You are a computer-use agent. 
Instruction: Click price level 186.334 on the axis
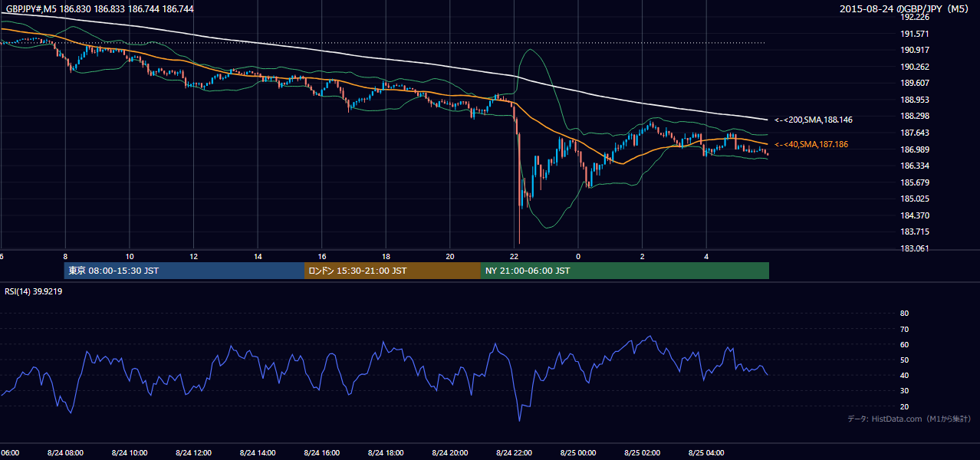tap(914, 166)
